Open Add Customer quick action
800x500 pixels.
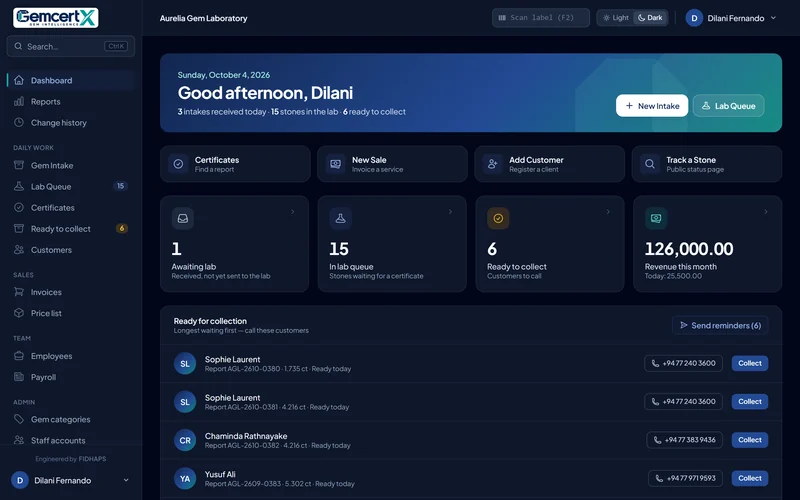[x=549, y=164]
